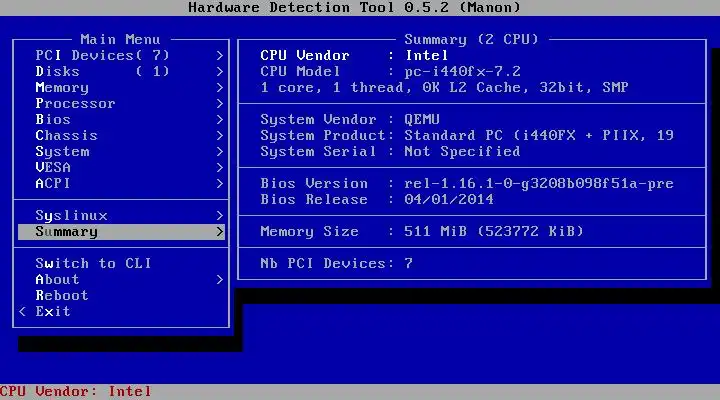Expand the VESA submenu arrow
This screenshot has height=400, width=720.
tap(219, 168)
